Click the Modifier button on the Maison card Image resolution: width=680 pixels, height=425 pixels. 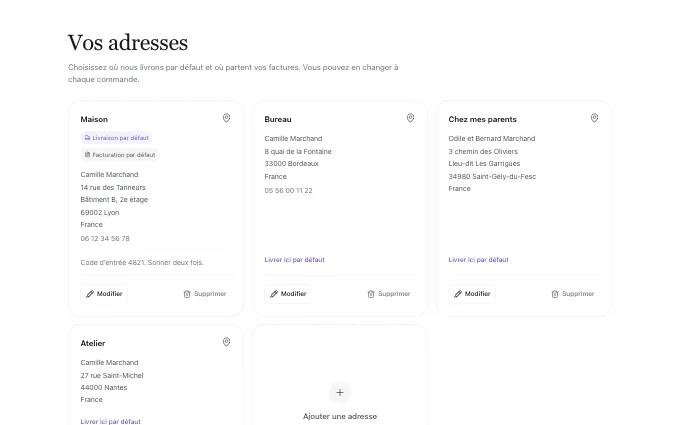click(104, 294)
